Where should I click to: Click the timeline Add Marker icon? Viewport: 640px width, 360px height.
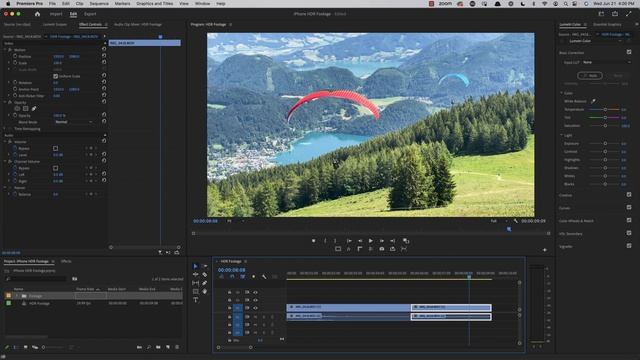tap(253, 277)
